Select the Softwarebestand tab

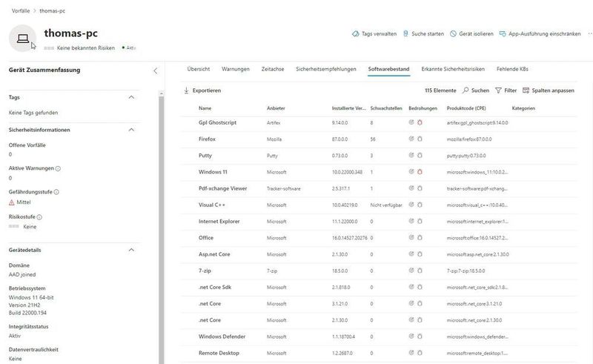click(388, 69)
